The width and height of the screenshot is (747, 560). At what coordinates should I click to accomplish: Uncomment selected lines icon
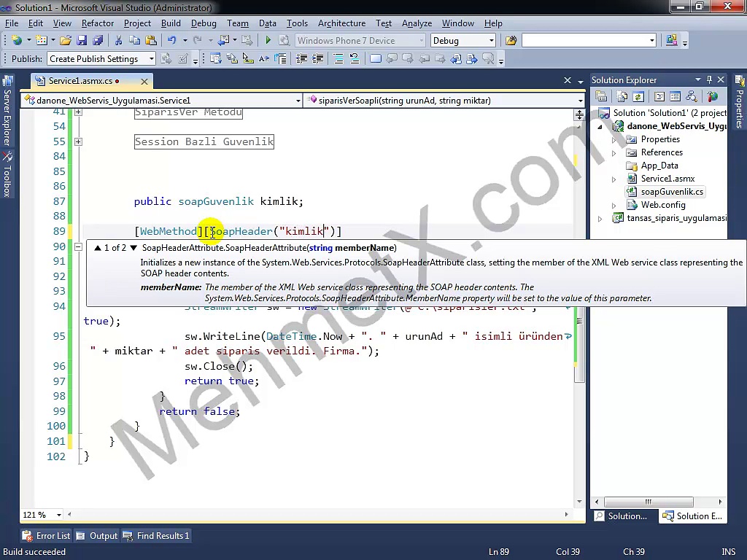point(354,58)
